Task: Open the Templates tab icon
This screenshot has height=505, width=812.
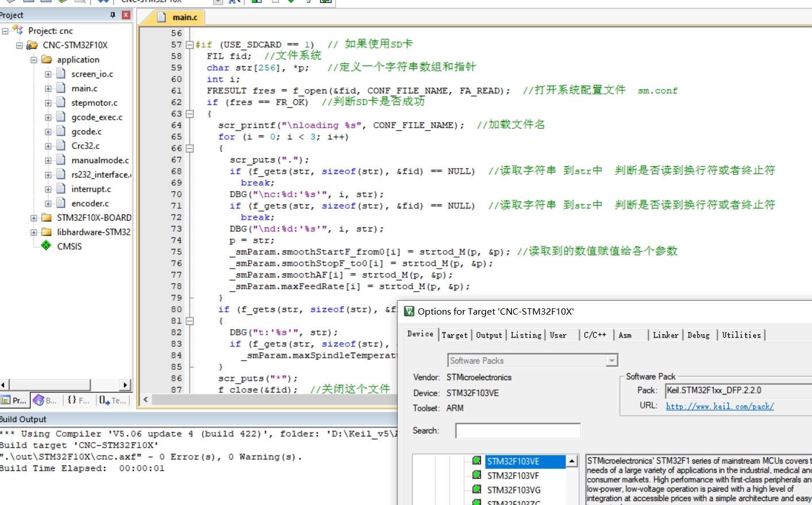Action: tap(105, 400)
